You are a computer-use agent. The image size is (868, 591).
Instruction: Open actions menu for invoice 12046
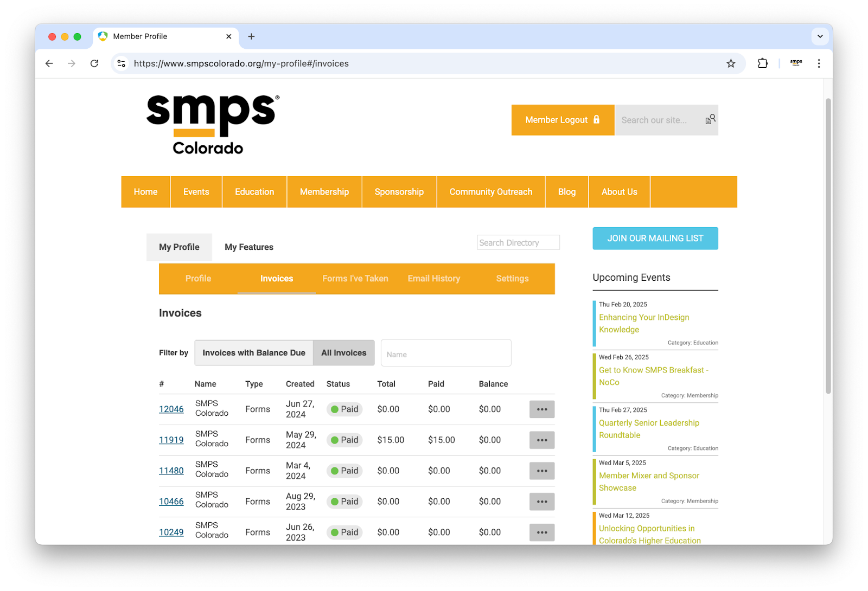[542, 409]
